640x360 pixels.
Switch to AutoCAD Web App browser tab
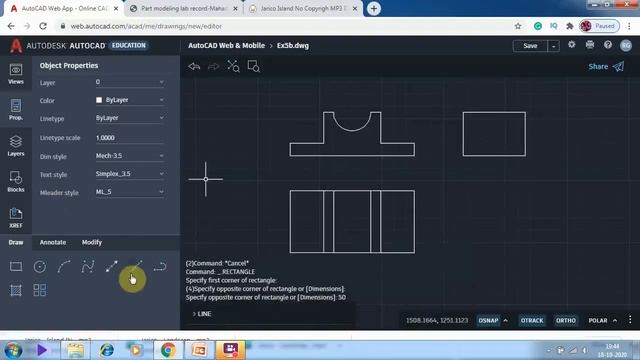pyautogui.click(x=63, y=9)
